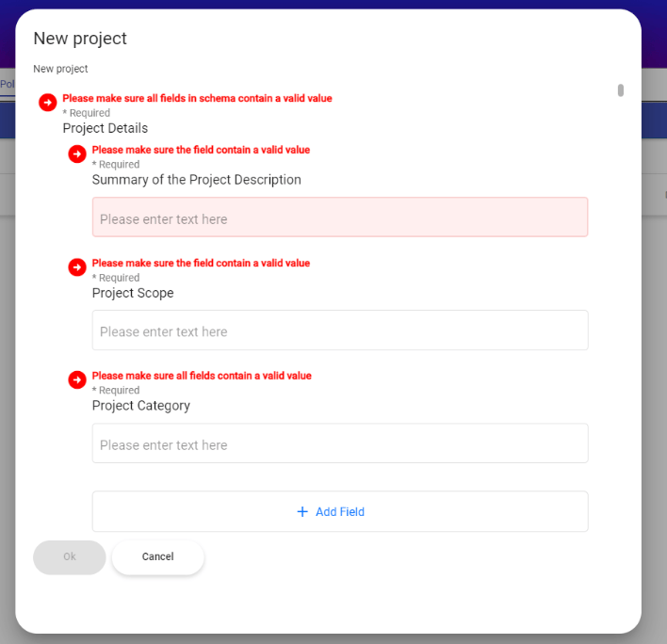Select the partially hidden Pol tab behind dialog
The height and width of the screenshot is (644, 667).
pos(8,84)
